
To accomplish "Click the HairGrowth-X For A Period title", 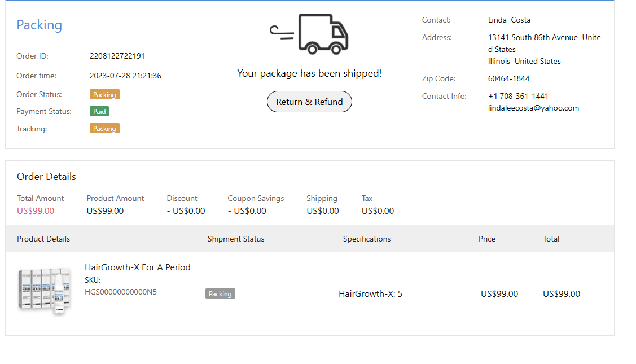I will point(138,267).
